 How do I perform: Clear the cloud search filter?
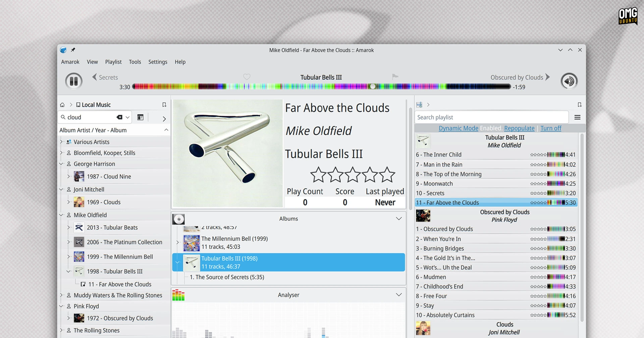[x=119, y=117]
